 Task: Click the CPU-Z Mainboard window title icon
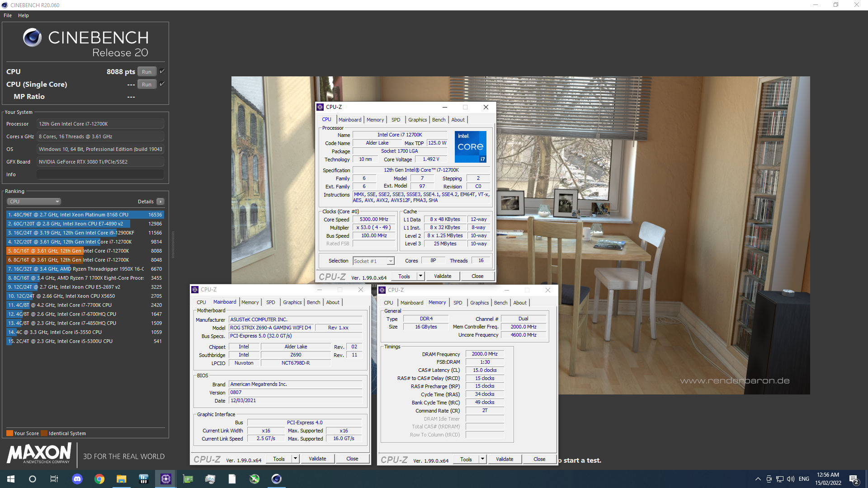coord(195,290)
